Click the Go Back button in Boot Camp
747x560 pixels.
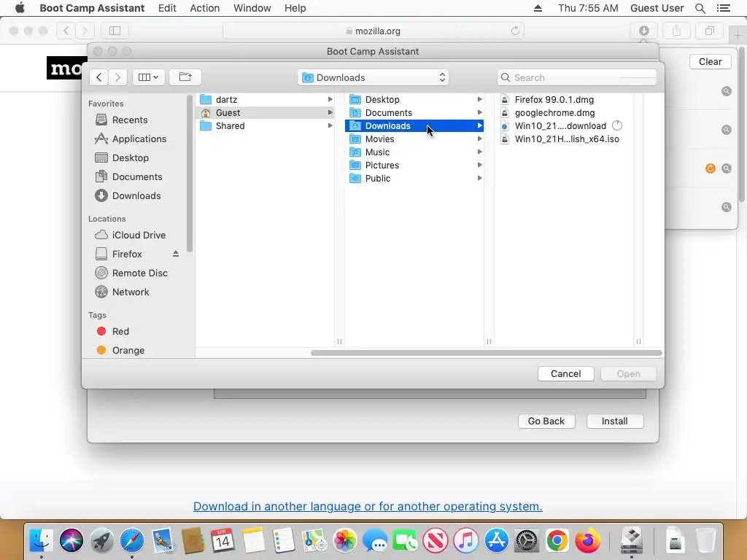pos(546,421)
